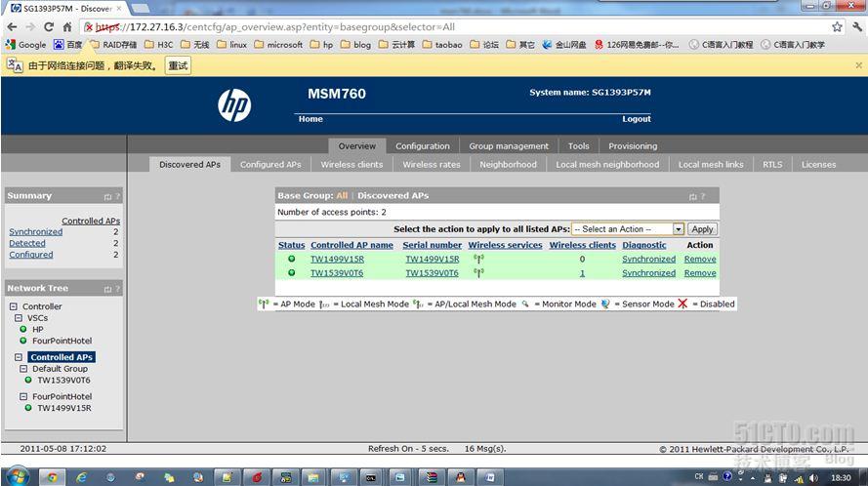Close the translation failed notification bar
This screenshot has height=486, width=868.
(858, 65)
